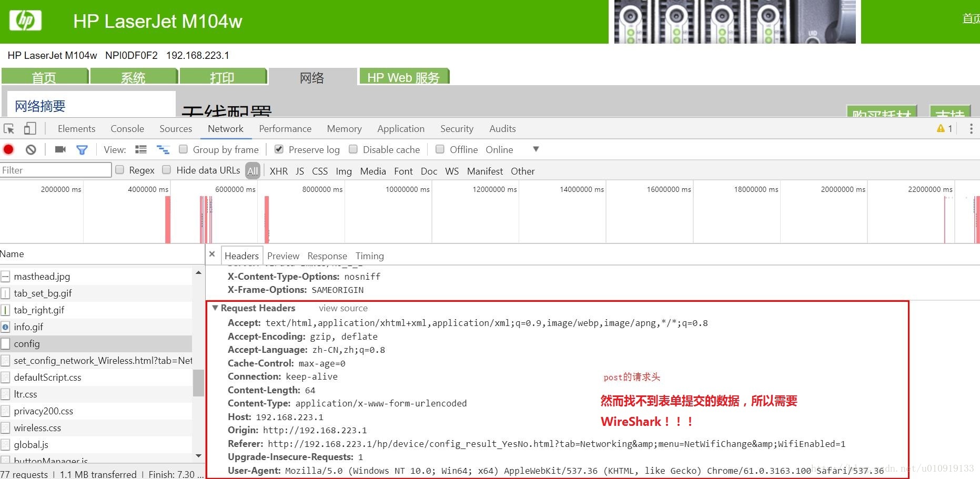The width and height of the screenshot is (980, 479).
Task: Filter requests by CSS
Action: tap(320, 171)
